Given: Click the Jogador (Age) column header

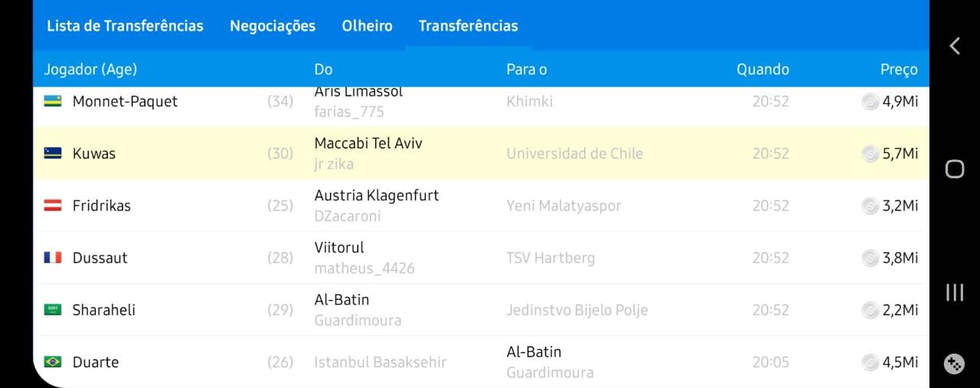Looking at the screenshot, I should (x=90, y=70).
